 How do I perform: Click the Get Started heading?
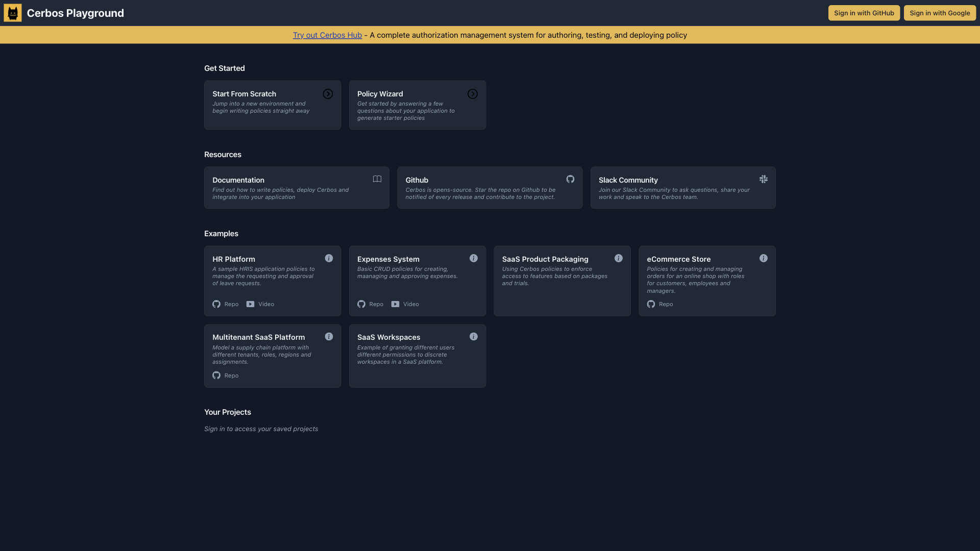tap(225, 68)
